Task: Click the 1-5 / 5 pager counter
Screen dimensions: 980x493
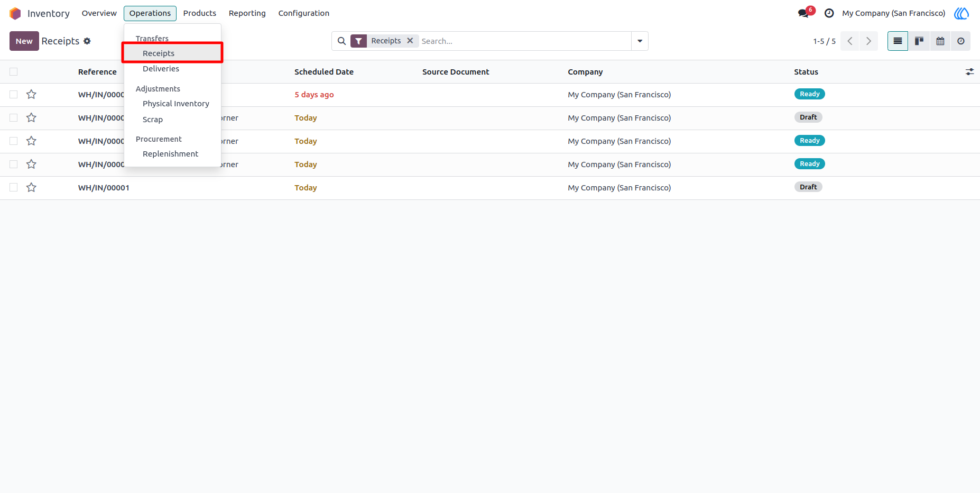Action: [x=825, y=41]
